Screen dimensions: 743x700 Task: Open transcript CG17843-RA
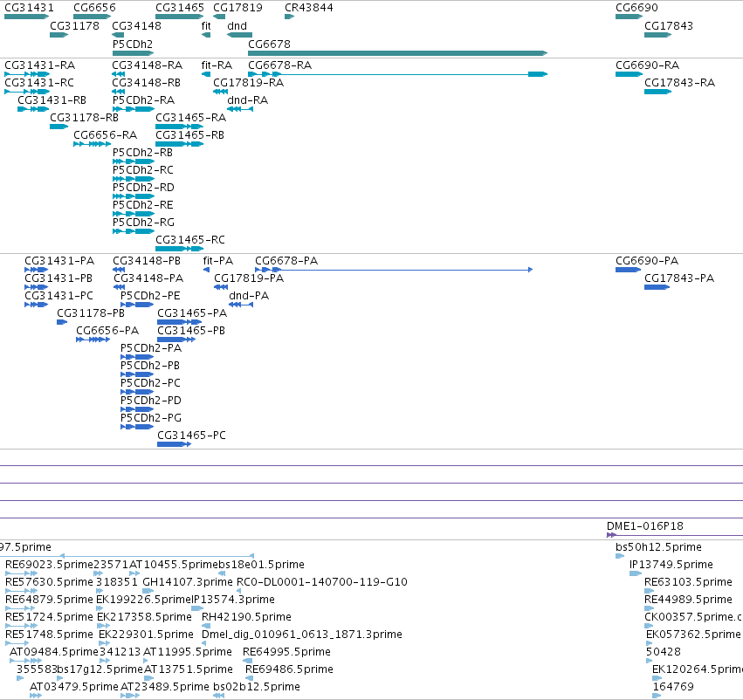679,82
